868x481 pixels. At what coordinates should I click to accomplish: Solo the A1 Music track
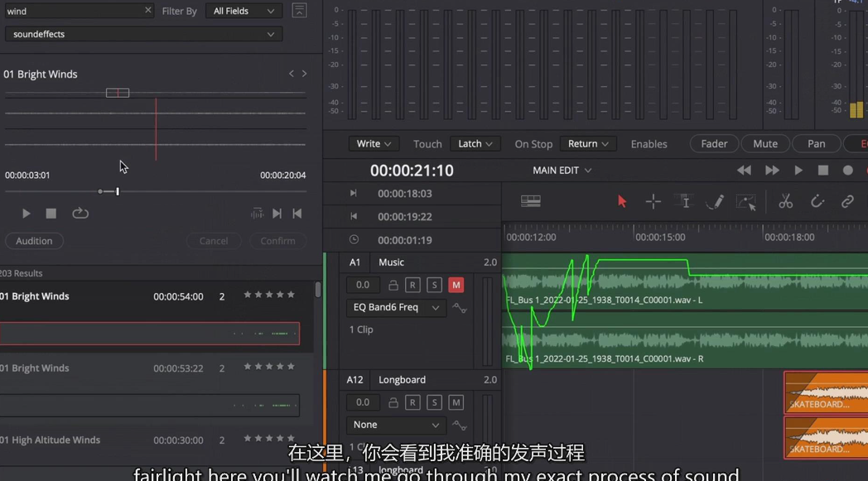(434, 285)
